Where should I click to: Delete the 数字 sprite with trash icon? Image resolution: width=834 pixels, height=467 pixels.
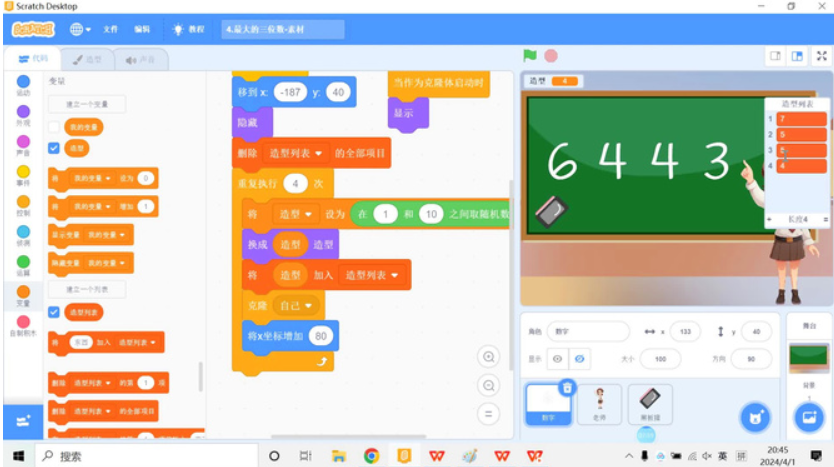[x=568, y=388]
